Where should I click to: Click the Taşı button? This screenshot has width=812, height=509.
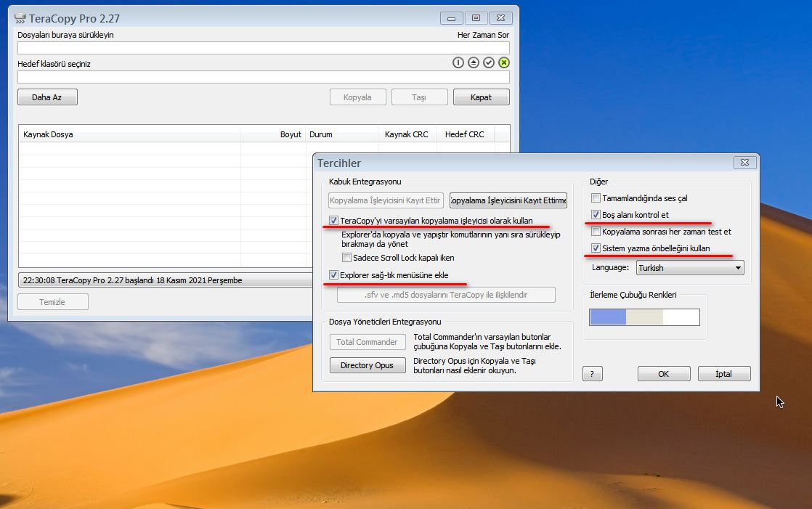coord(419,97)
